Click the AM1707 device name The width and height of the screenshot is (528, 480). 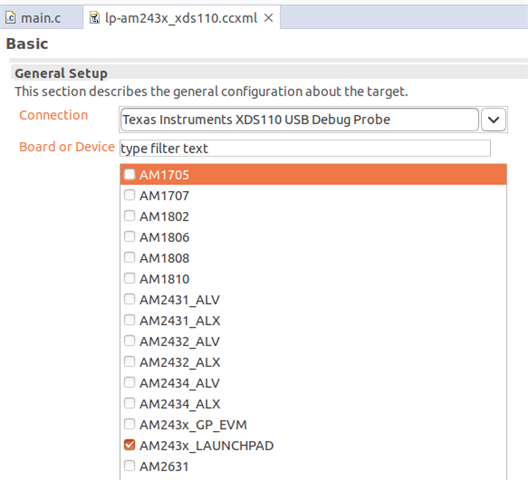point(164,196)
